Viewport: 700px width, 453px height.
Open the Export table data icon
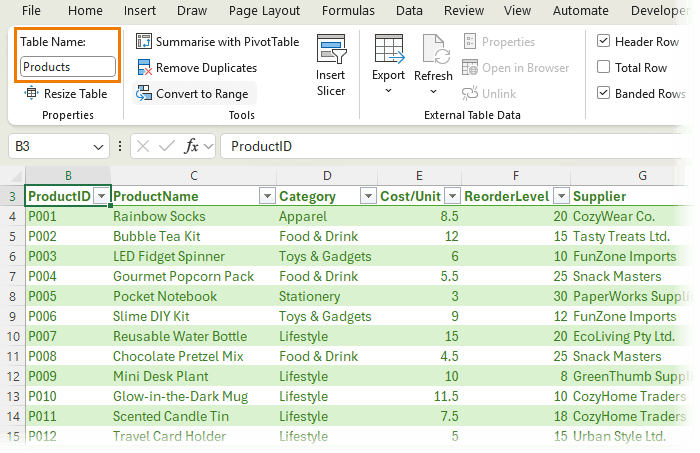click(388, 50)
